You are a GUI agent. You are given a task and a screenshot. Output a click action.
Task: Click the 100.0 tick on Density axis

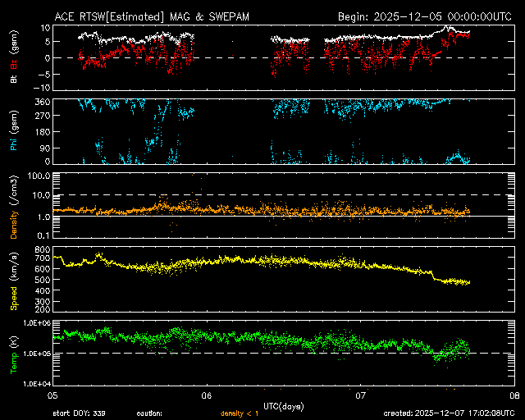tap(37, 176)
